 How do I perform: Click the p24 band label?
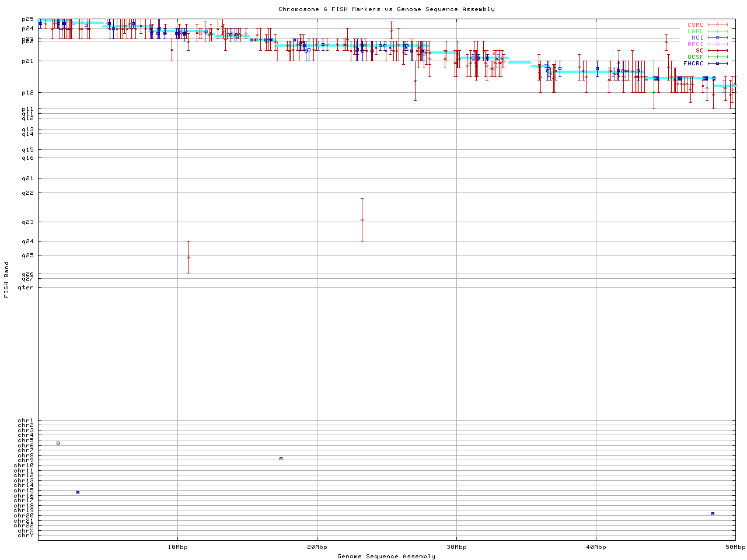pyautogui.click(x=28, y=29)
